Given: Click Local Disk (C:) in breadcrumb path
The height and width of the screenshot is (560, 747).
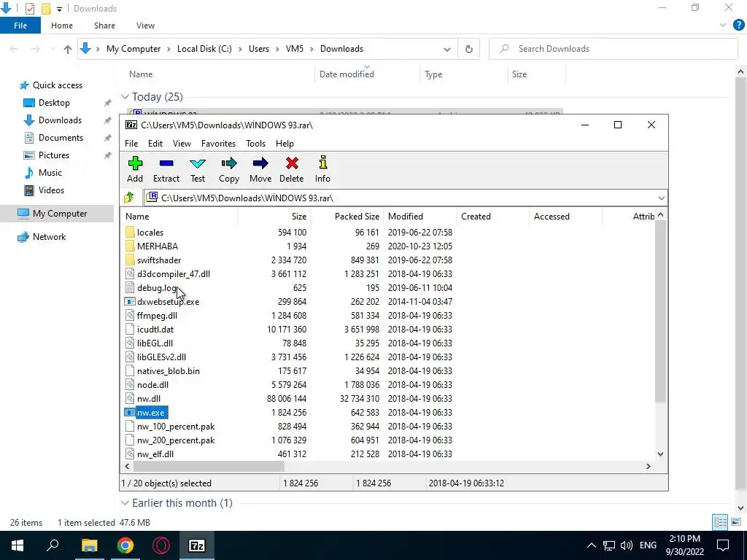Looking at the screenshot, I should coord(204,49).
